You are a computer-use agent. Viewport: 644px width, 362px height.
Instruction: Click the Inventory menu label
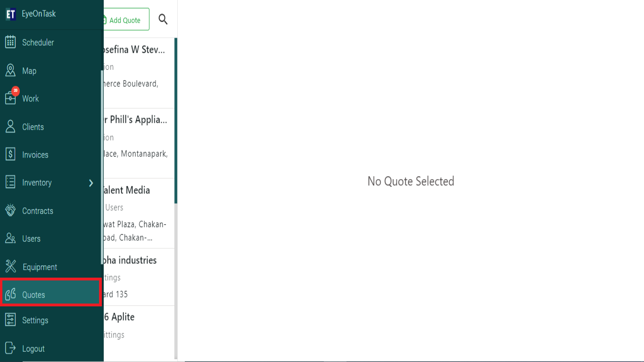[x=37, y=183]
